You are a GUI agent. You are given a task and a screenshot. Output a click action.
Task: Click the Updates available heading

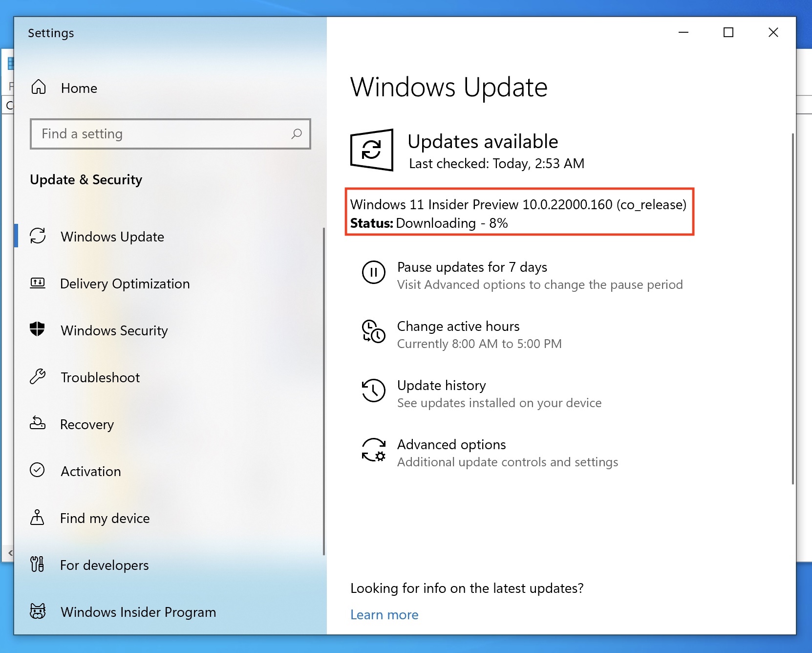pos(483,141)
